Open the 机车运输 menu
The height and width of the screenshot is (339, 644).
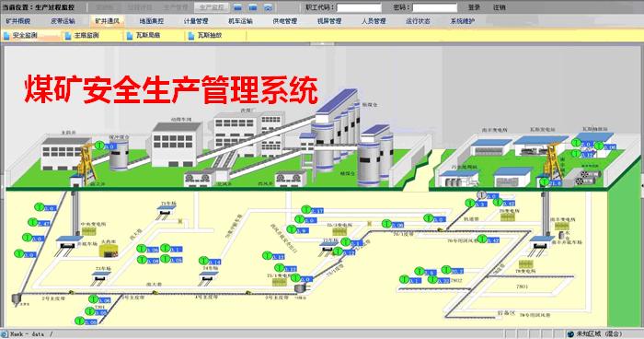pyautogui.click(x=240, y=21)
